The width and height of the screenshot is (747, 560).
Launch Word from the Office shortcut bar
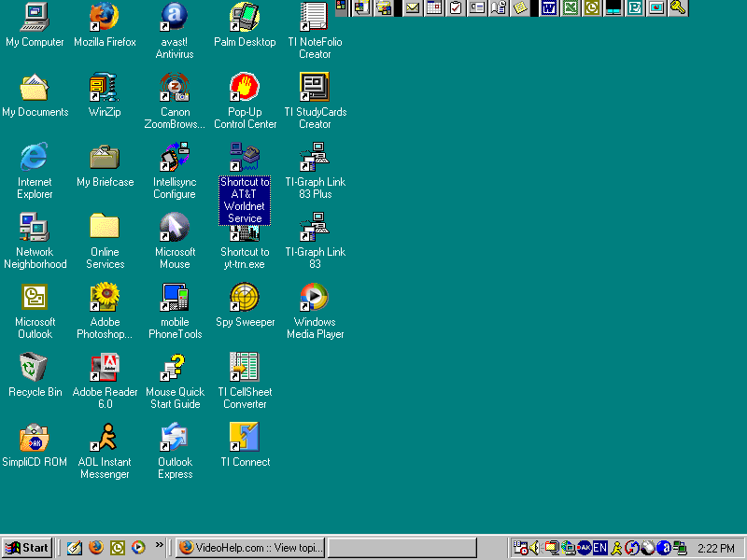click(x=549, y=8)
